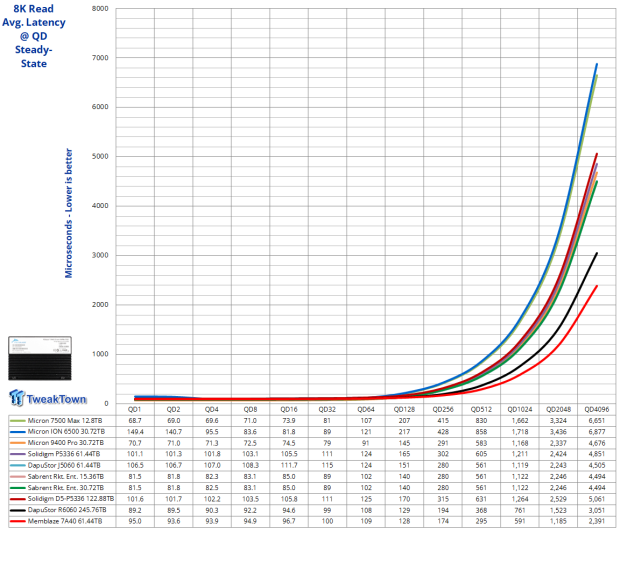
Task: Click the 4,851 value for Solidigm P5336
Action: point(597,454)
